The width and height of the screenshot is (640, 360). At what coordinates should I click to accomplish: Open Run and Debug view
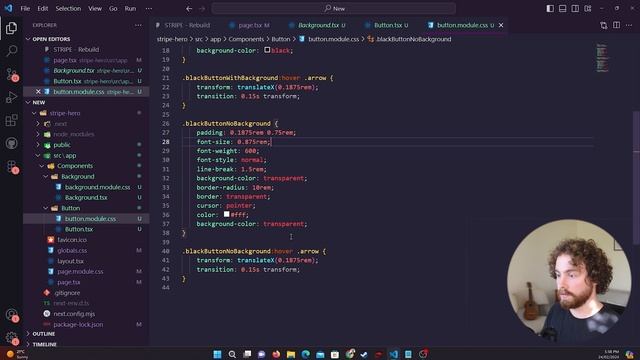click(11, 97)
